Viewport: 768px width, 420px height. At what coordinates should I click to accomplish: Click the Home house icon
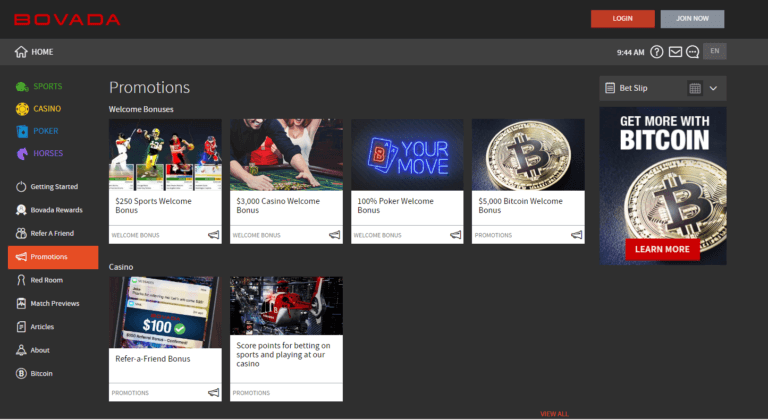tap(21, 51)
